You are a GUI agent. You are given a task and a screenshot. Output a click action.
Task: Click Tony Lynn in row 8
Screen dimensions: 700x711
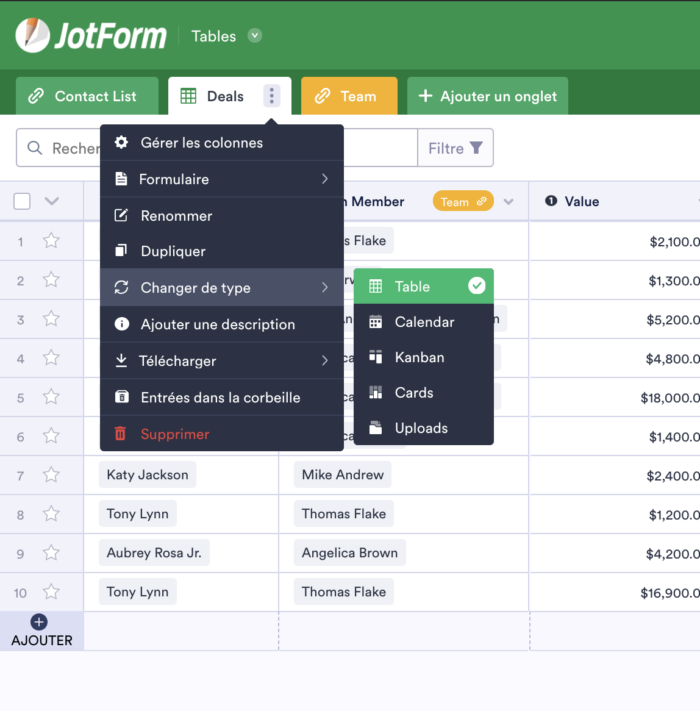tap(137, 514)
